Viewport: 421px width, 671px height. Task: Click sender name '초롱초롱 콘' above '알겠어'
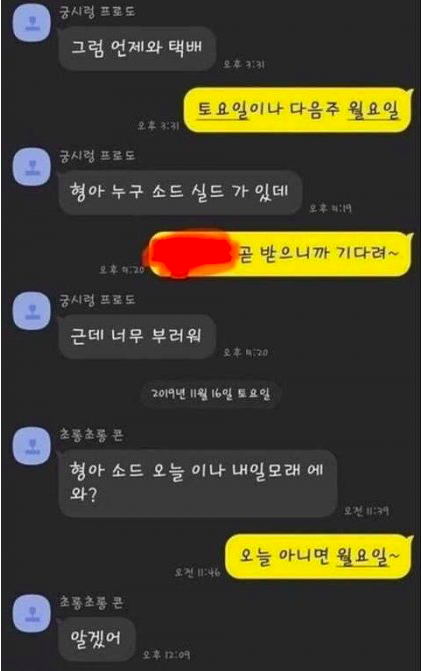coord(91,602)
